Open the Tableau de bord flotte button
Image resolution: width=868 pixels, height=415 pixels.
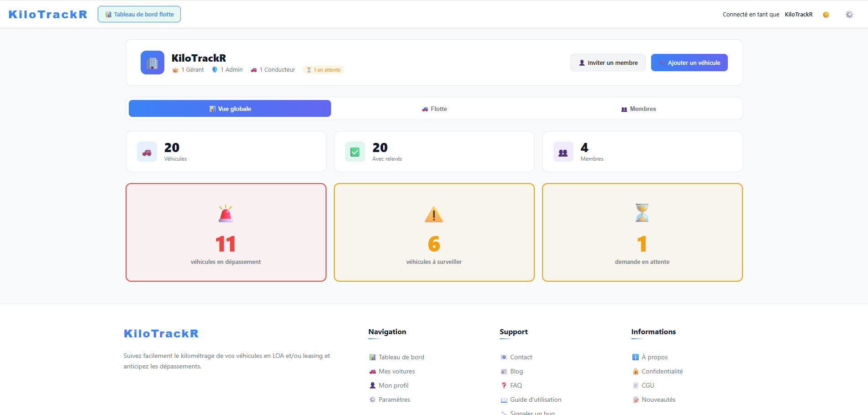tap(139, 14)
